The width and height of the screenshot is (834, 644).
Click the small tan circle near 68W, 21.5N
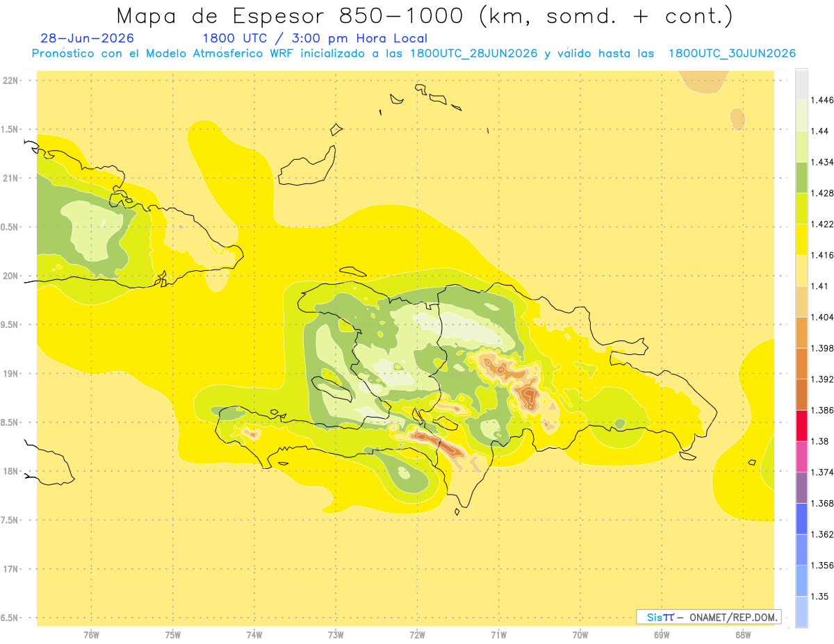coord(737,119)
